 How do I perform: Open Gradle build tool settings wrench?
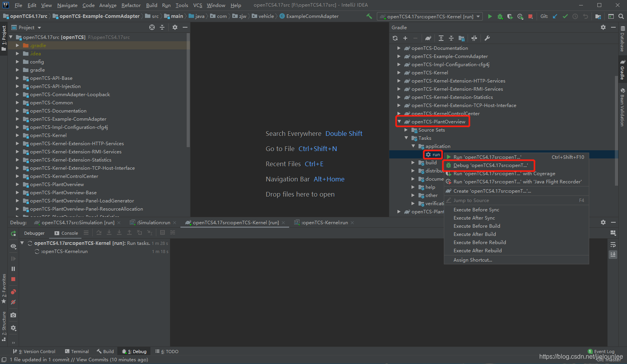tap(487, 38)
